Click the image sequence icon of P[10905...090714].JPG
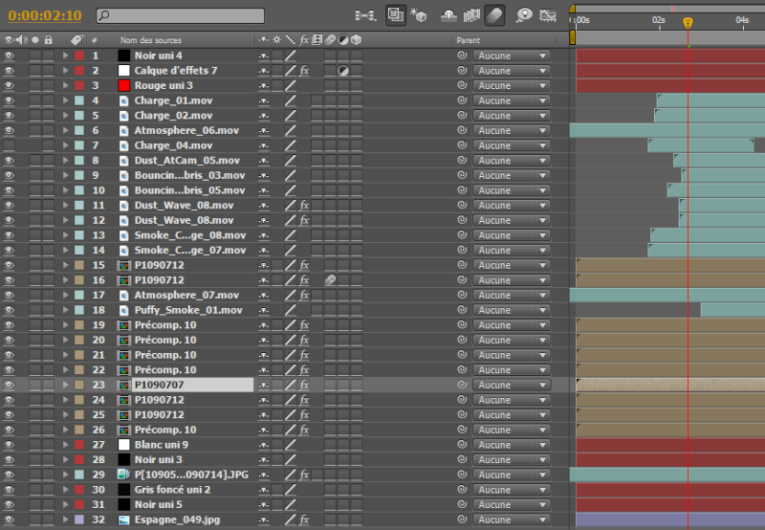This screenshot has height=530, width=765. click(x=124, y=474)
